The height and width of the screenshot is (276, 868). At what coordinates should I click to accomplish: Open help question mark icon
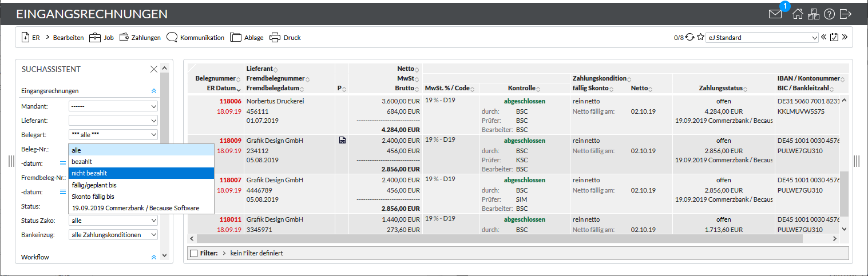(x=829, y=14)
